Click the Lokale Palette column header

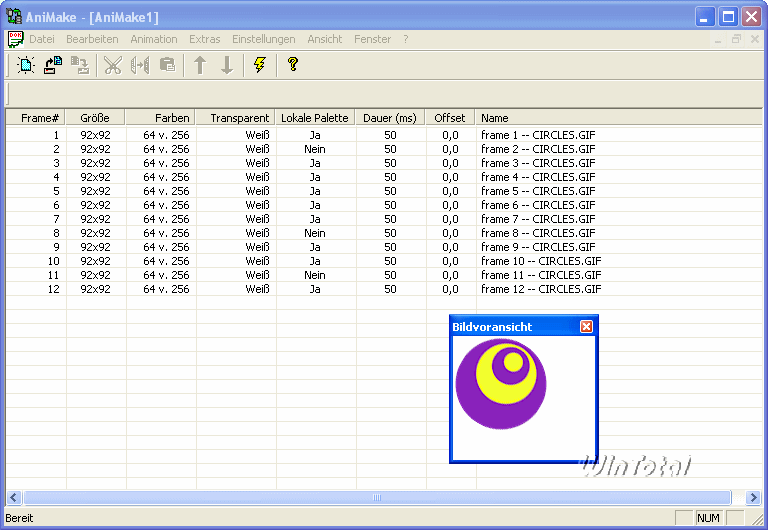click(x=315, y=118)
